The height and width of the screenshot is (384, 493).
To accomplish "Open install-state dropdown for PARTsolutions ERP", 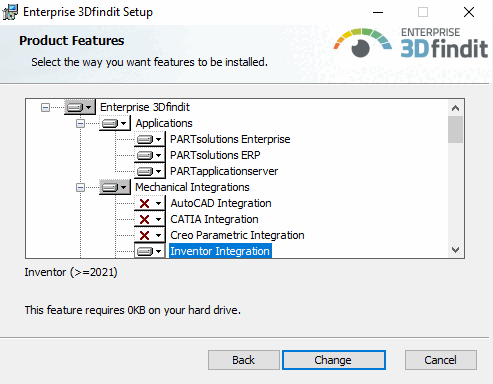I will tap(150, 155).
